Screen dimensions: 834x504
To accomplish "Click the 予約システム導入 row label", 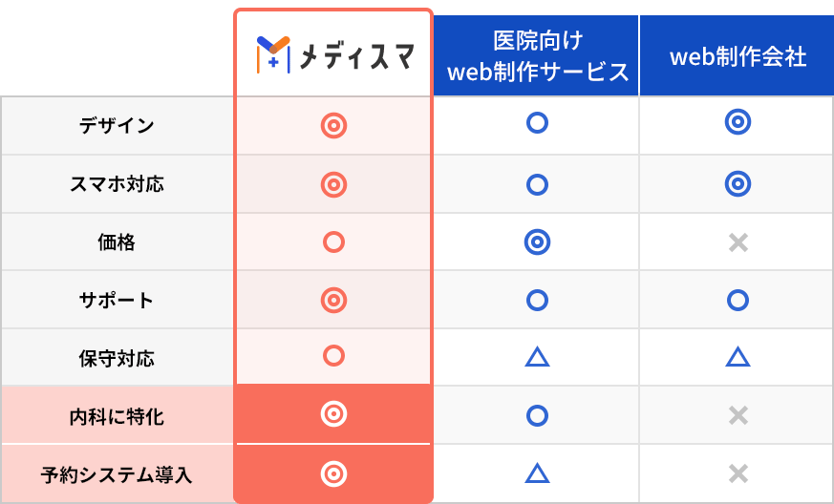I will [x=117, y=474].
